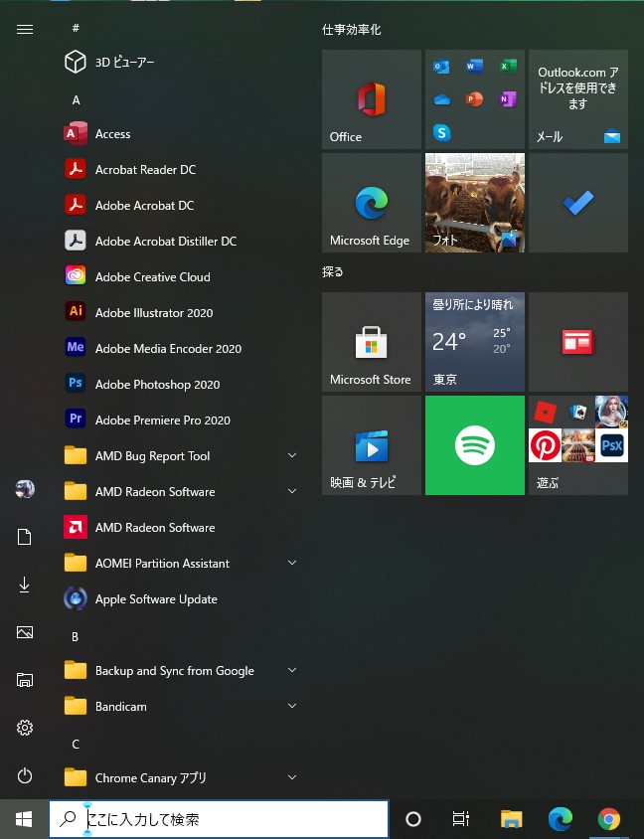Viewport: 644px width, 839px height.
Task: Open the Spotify tile
Action: (x=475, y=445)
